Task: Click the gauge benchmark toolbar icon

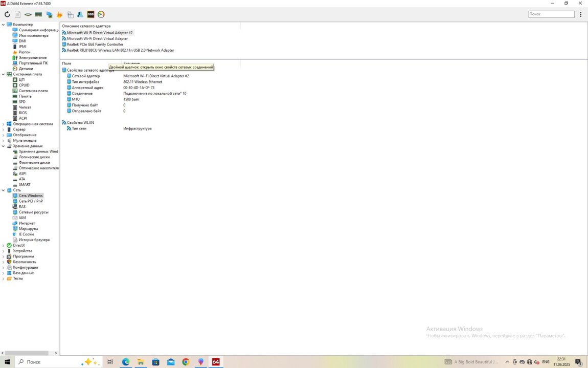Action: click(101, 14)
